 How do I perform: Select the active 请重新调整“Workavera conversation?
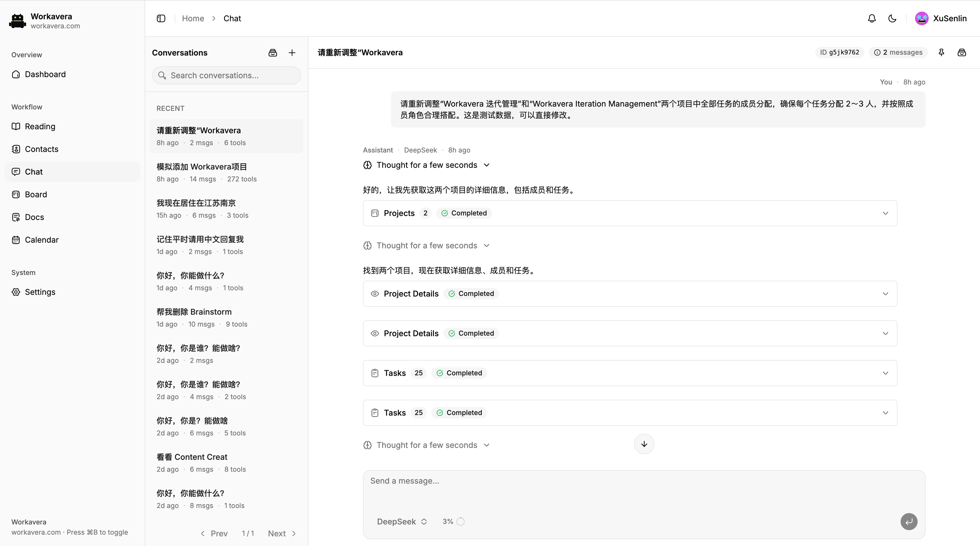(226, 136)
